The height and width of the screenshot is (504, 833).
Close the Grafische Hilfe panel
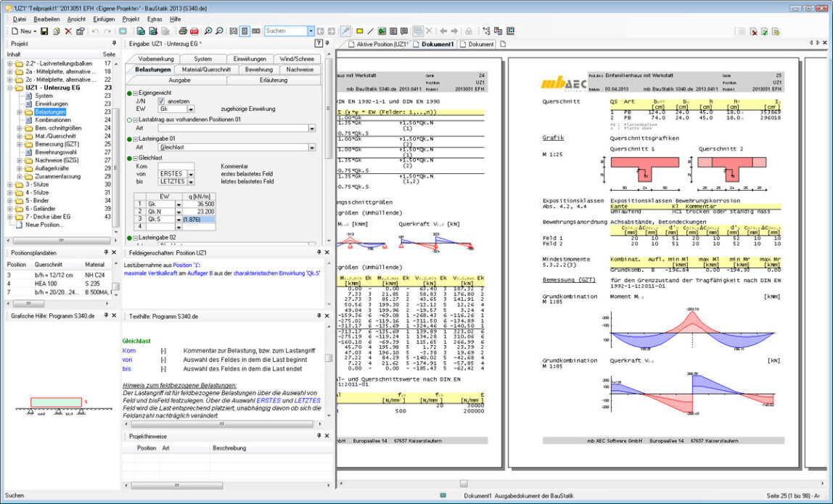click(x=114, y=316)
